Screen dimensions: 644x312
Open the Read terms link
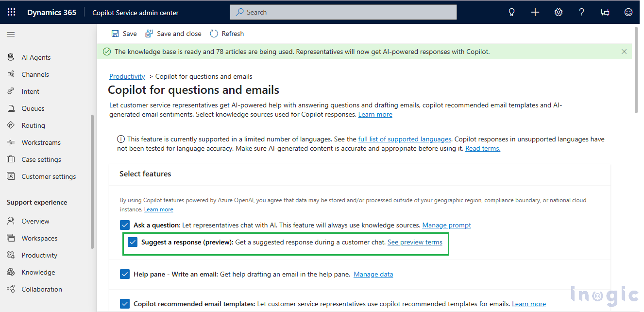(483, 148)
